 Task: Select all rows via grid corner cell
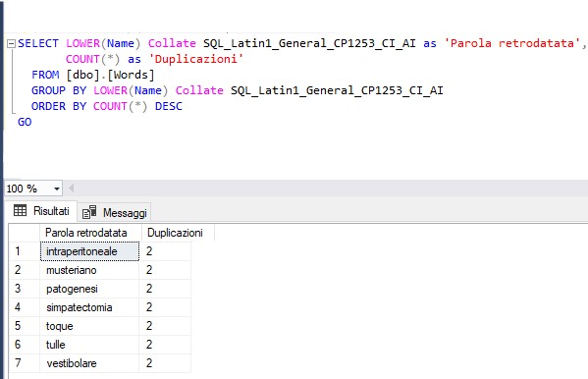click(x=25, y=233)
